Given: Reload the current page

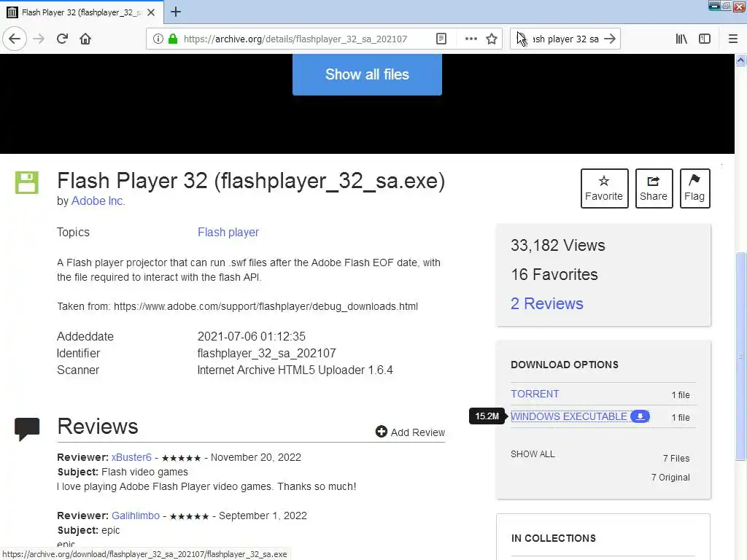Looking at the screenshot, I should (x=63, y=39).
